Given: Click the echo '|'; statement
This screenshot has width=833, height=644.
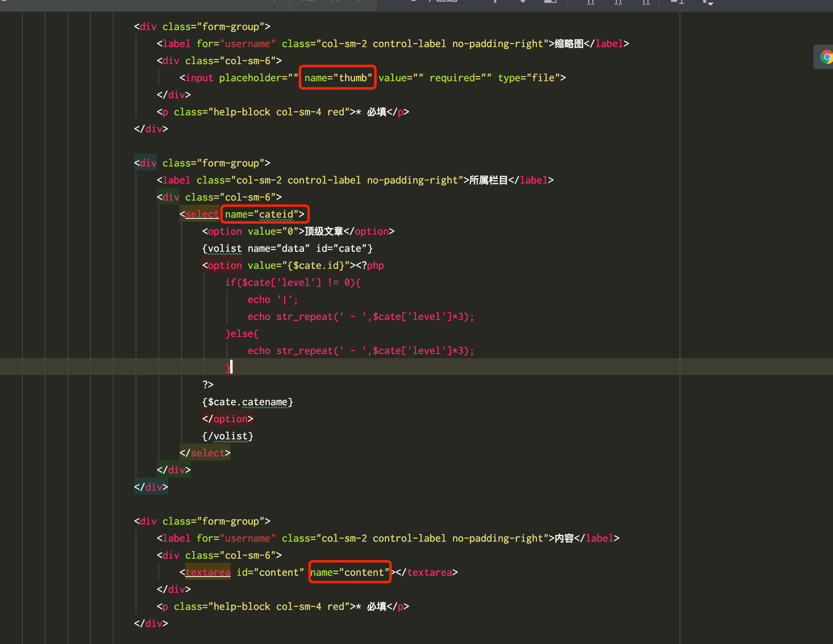Looking at the screenshot, I should point(272,299).
